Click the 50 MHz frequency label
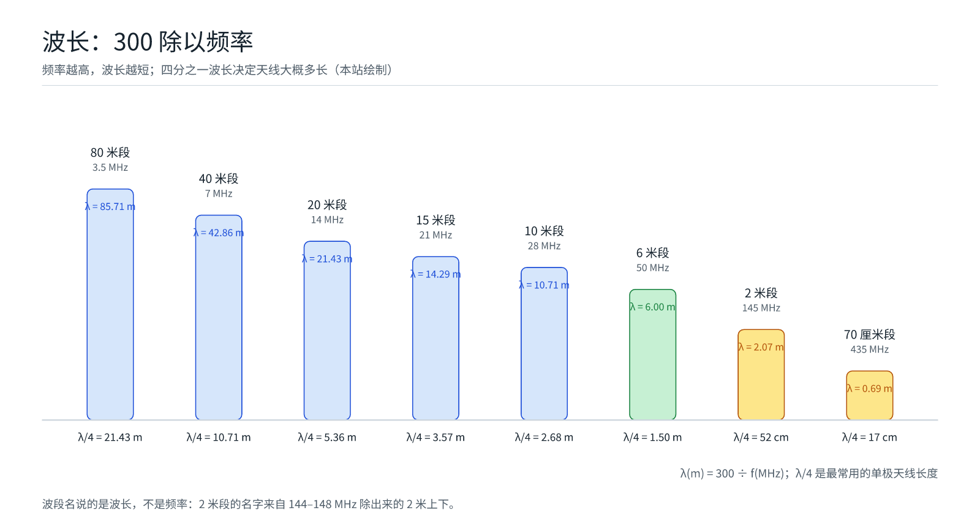 [x=653, y=268]
